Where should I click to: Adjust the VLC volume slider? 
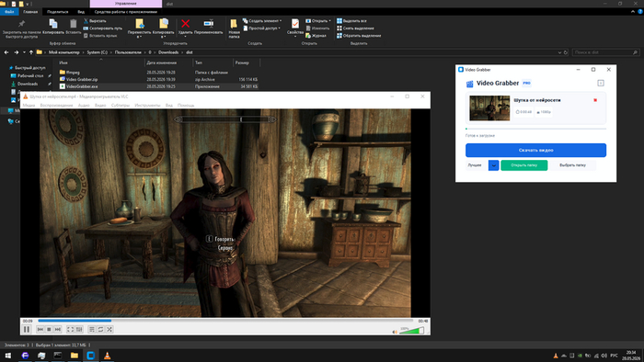point(411,331)
